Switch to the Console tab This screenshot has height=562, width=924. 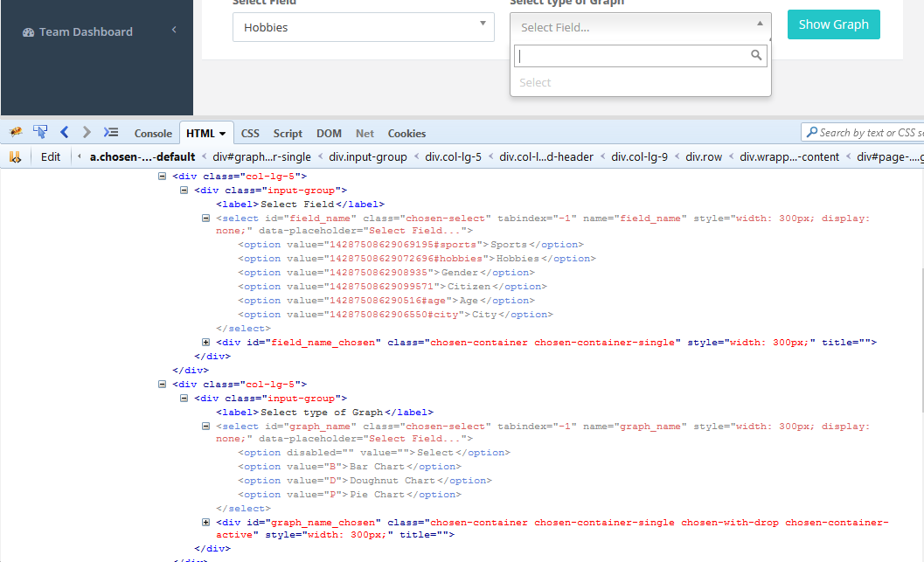click(x=153, y=133)
